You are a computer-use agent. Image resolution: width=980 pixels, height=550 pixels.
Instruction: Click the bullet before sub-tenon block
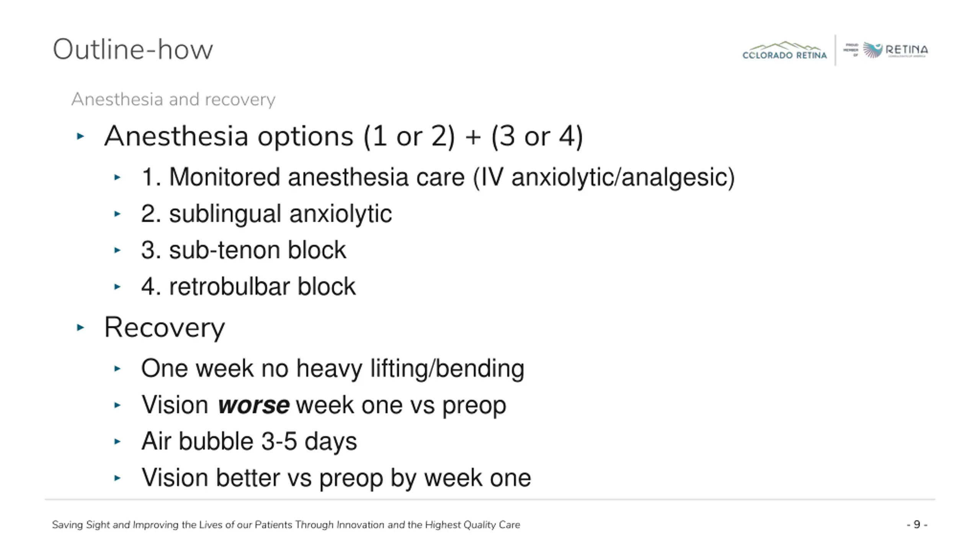118,250
